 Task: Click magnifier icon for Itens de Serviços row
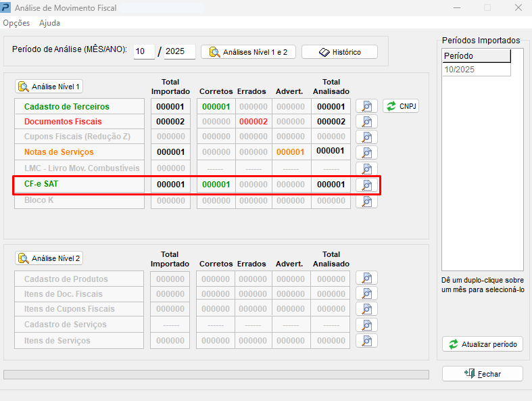(366, 341)
